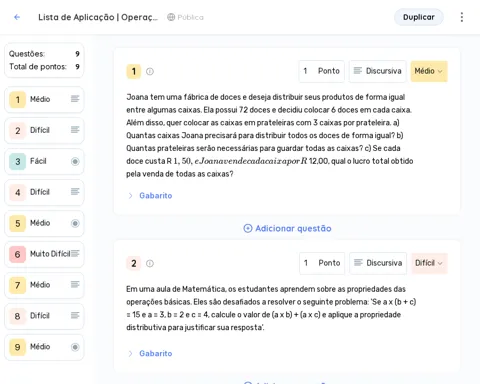This screenshot has height=384, width=480.
Task: Open the Discursiva type selector on question 2
Action: [378, 263]
